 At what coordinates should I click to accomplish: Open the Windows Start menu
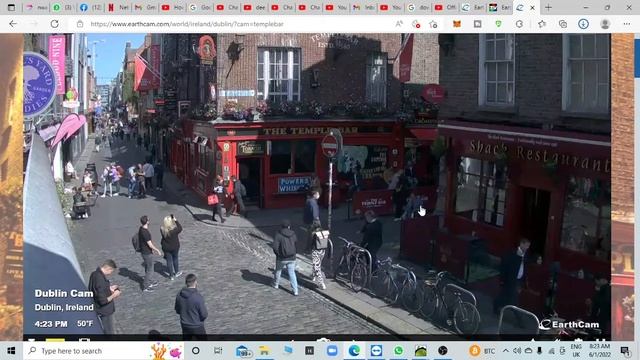point(11,351)
